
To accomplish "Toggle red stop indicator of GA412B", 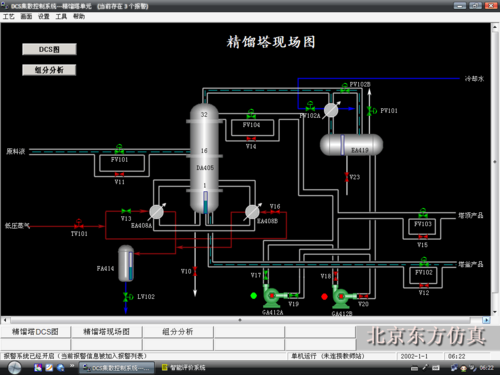I will 324,296.
